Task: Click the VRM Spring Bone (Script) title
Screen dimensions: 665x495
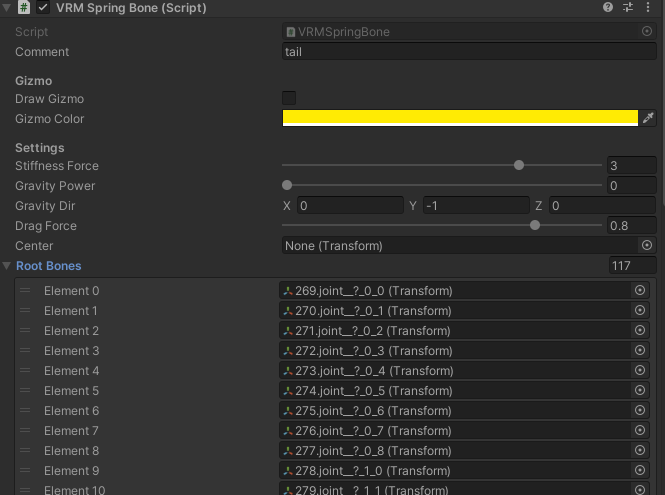Action: pyautogui.click(x=131, y=8)
